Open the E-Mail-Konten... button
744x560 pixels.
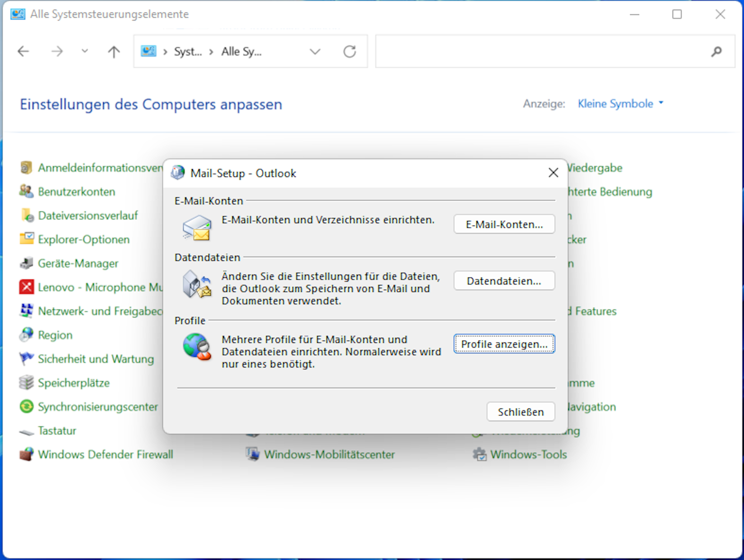(x=504, y=224)
